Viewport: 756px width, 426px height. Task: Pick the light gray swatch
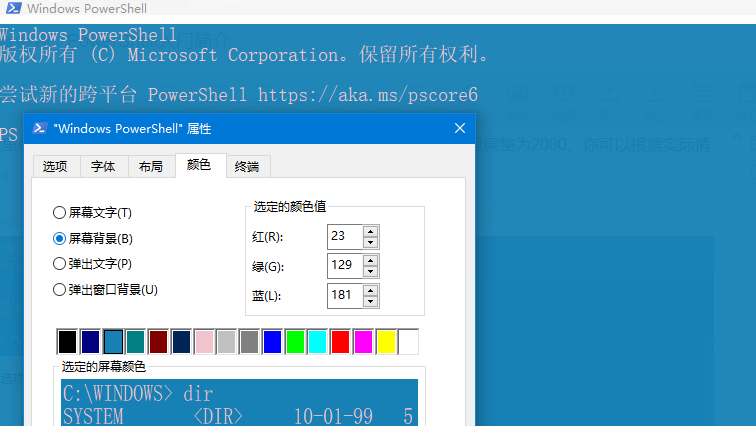227,342
